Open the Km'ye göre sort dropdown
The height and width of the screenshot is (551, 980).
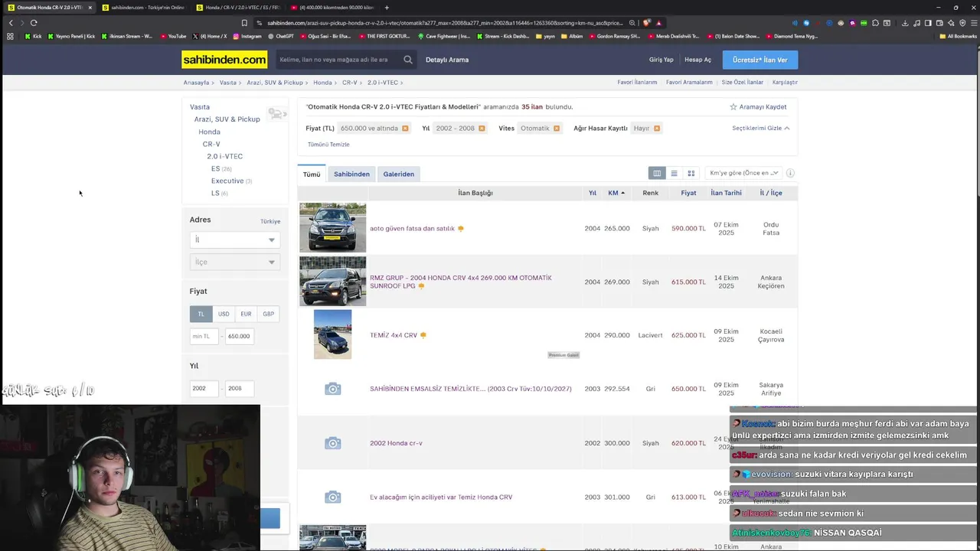(x=743, y=173)
